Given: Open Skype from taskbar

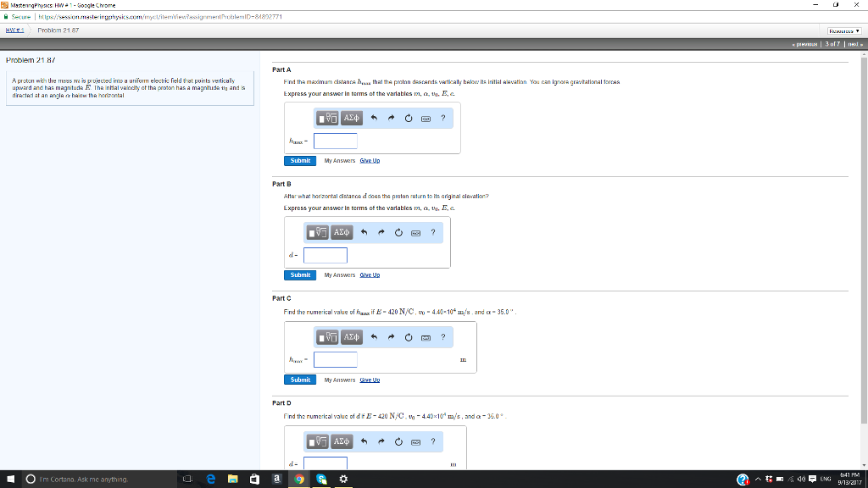Looking at the screenshot, I should click(x=321, y=480).
